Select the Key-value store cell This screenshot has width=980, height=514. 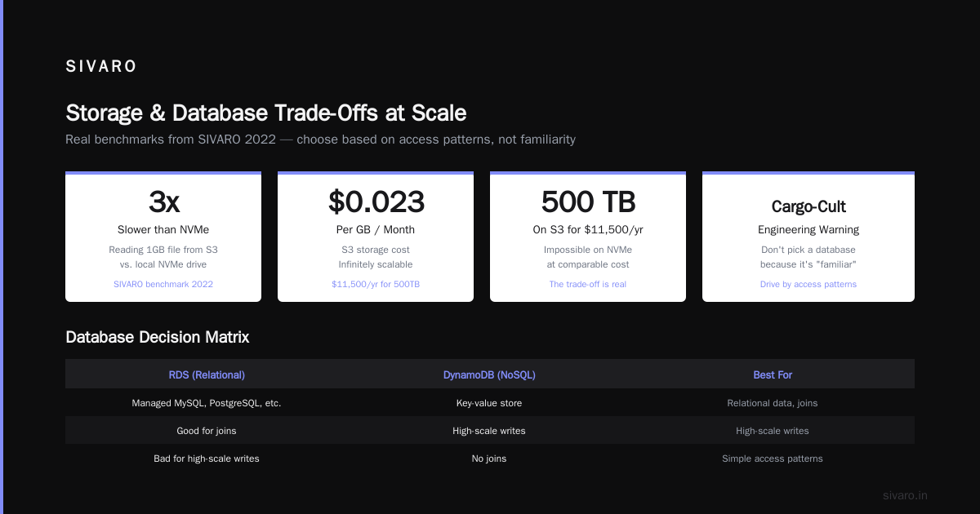[489, 403]
